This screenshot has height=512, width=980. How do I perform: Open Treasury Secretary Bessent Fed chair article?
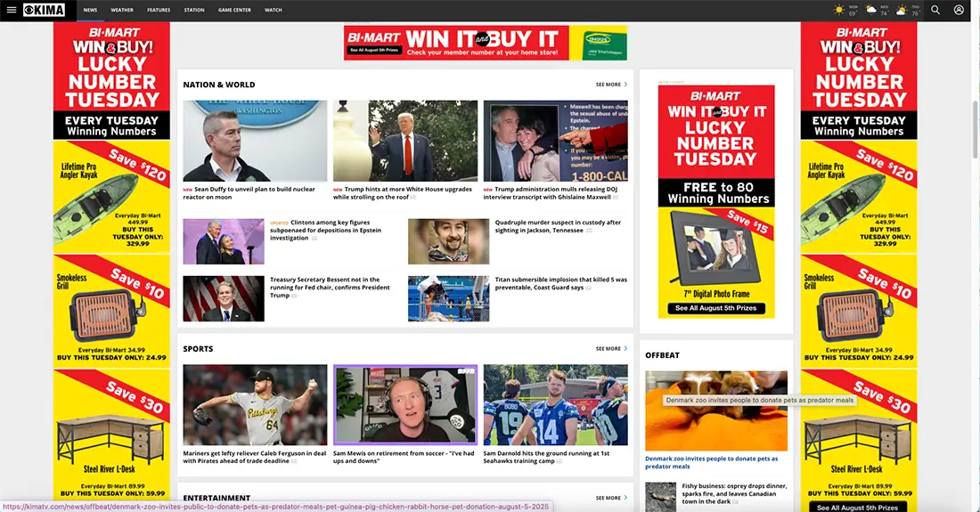click(330, 288)
